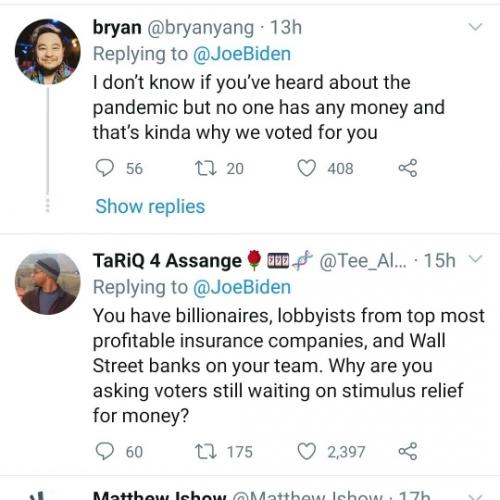
Task: Like TaRiQ 4 Assange's tweet
Action: (x=306, y=451)
